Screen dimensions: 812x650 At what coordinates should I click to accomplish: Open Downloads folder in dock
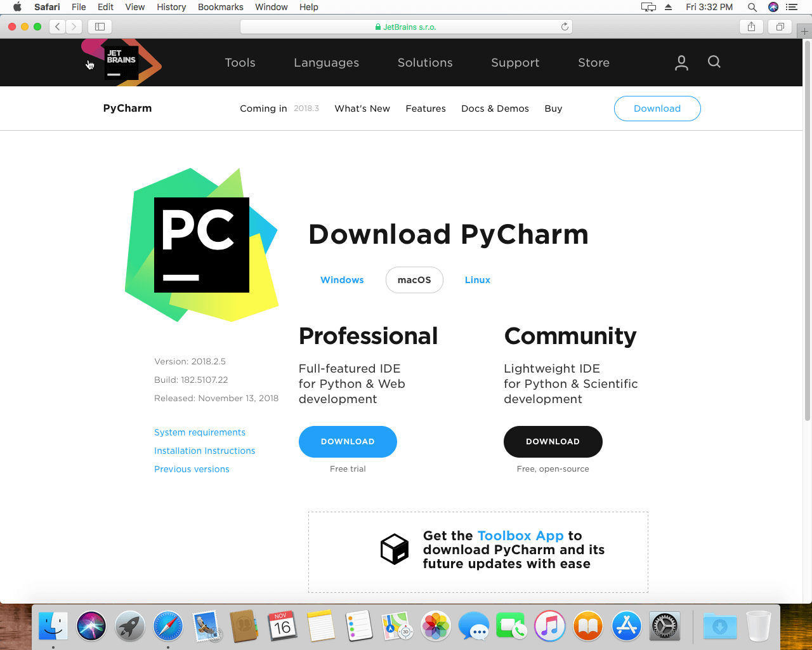click(x=720, y=627)
